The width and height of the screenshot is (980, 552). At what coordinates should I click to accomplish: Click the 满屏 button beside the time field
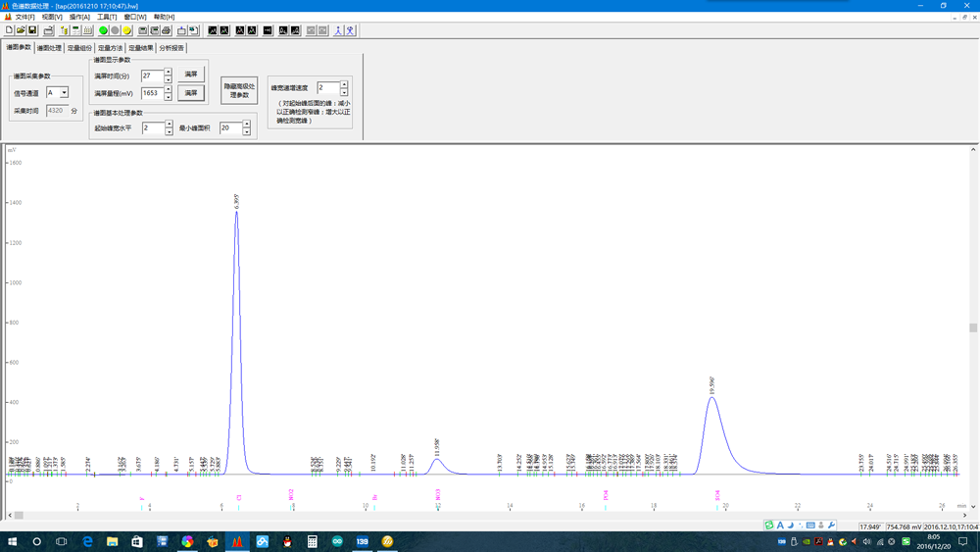[x=191, y=75]
